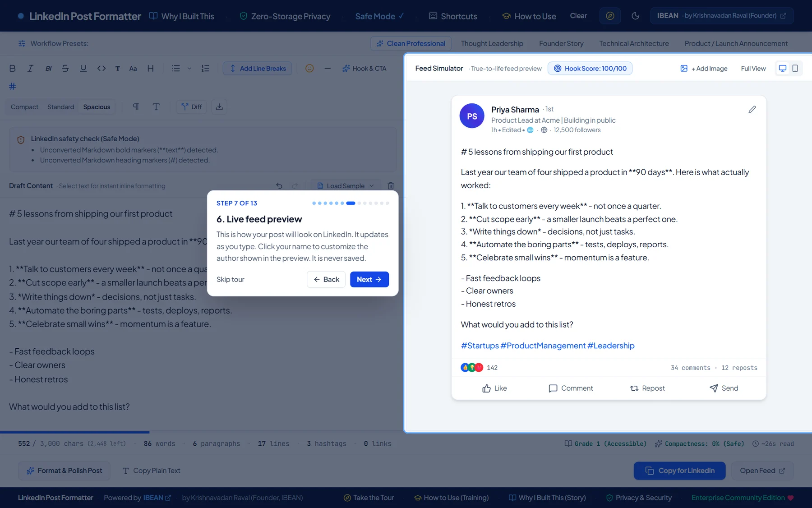This screenshot has height=508, width=812.
Task: Insert numbered list icon
Action: (x=205, y=69)
